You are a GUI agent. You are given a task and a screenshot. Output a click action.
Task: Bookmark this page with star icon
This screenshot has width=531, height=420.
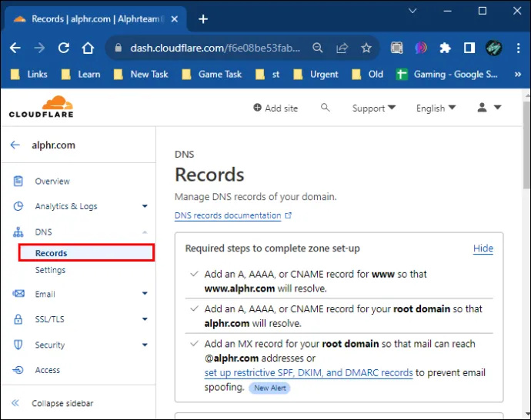tap(366, 48)
